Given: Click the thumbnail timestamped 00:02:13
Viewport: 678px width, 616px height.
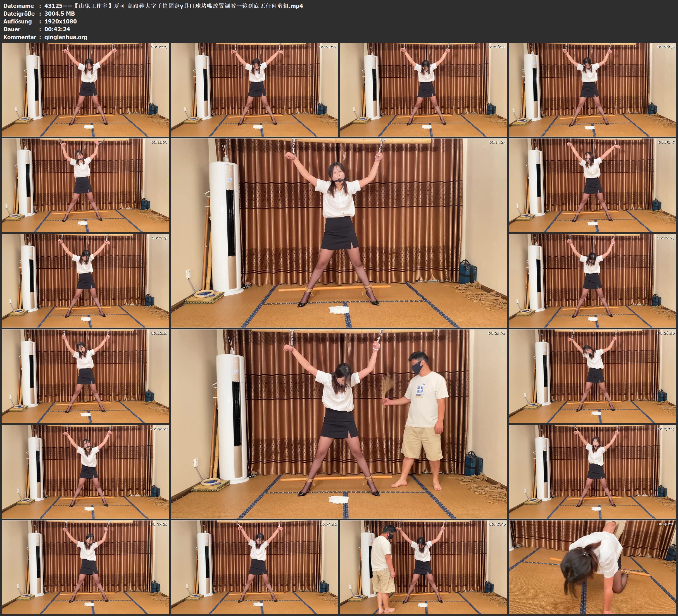Looking at the screenshot, I should click(85, 90).
